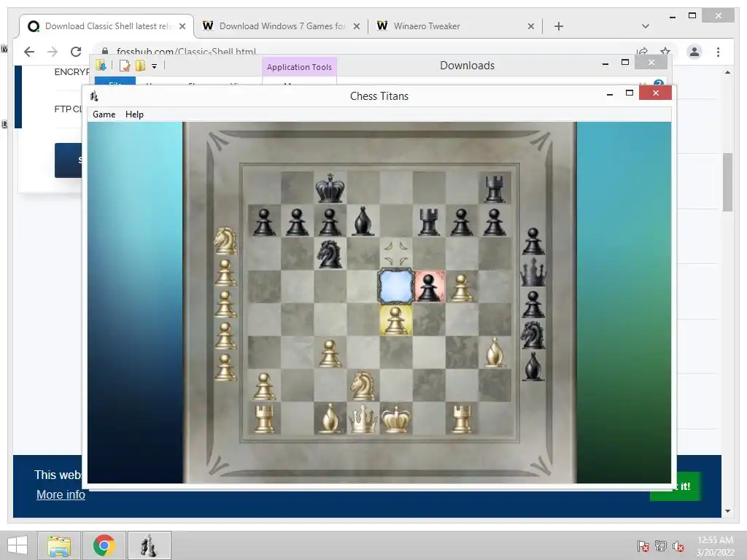
Task: Select the black pawn on g7
Action: 461,222
